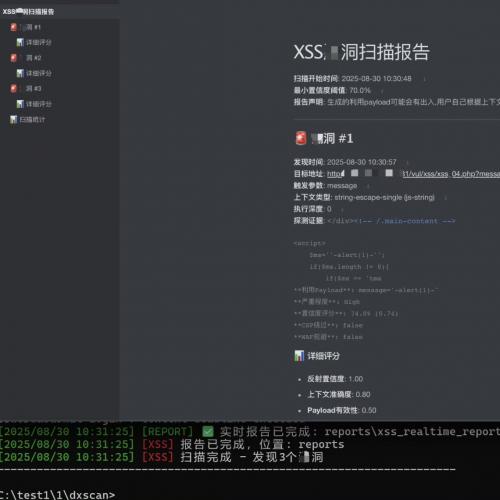Click the scan start time 2025-08-30 10:30:48

[376, 79]
